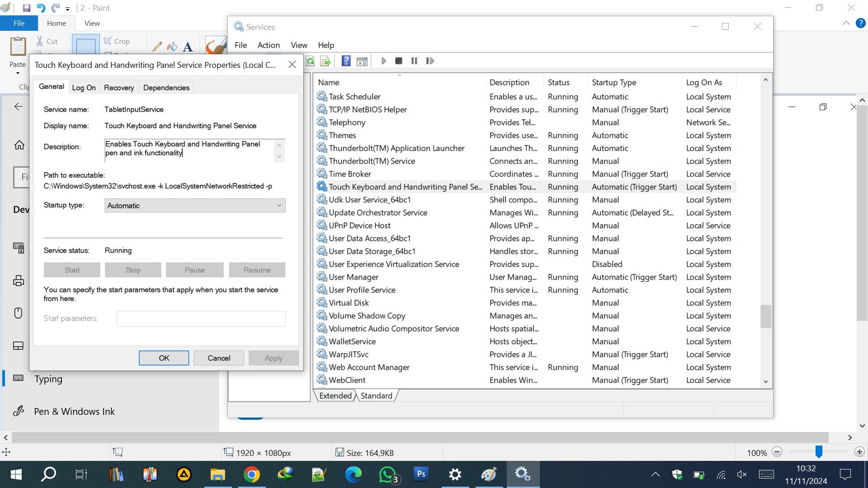Screen dimensions: 868x488
Task: Open the blue Help icon in Services toolbar
Action: [346, 61]
